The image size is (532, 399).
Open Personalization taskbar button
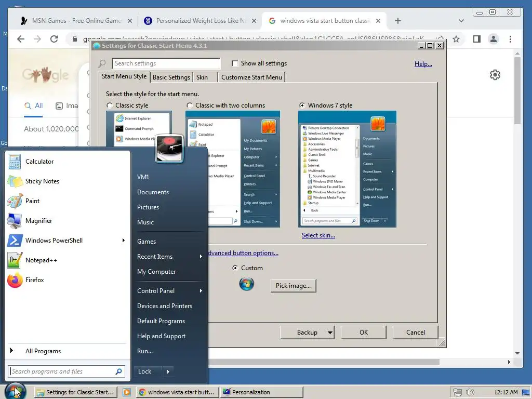(x=262, y=392)
